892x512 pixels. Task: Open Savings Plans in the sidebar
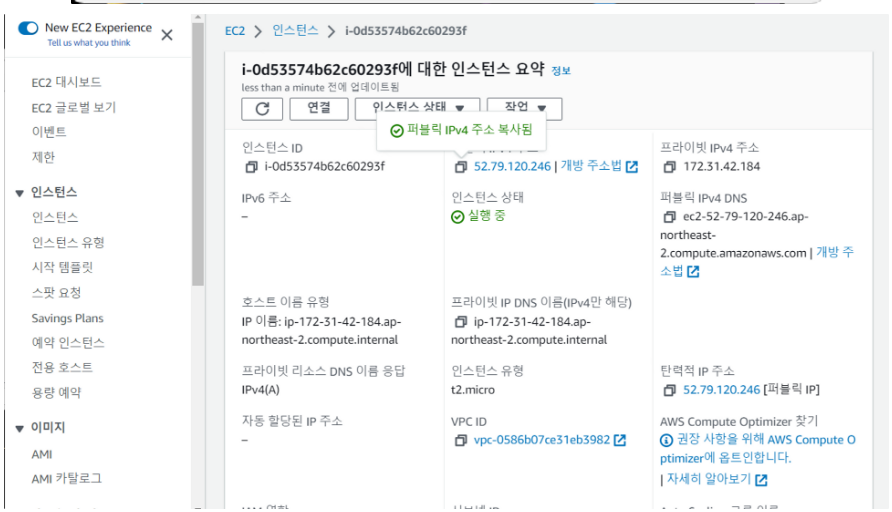click(67, 319)
